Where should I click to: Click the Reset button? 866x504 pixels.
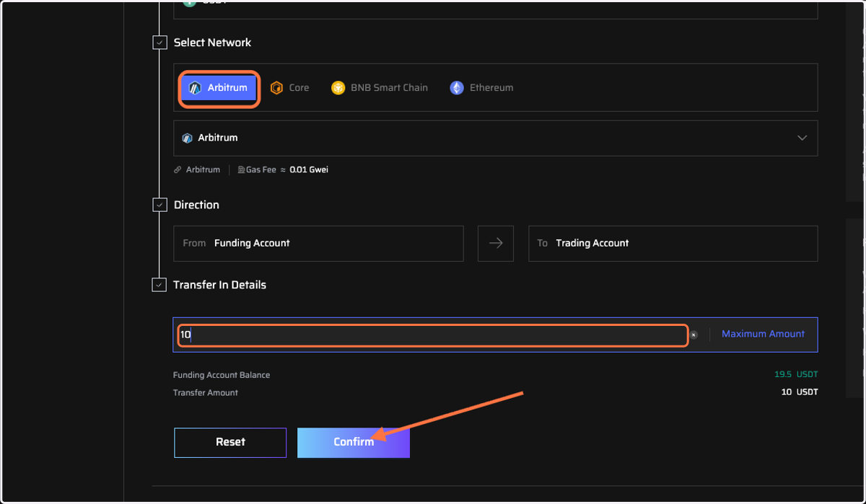click(x=230, y=442)
